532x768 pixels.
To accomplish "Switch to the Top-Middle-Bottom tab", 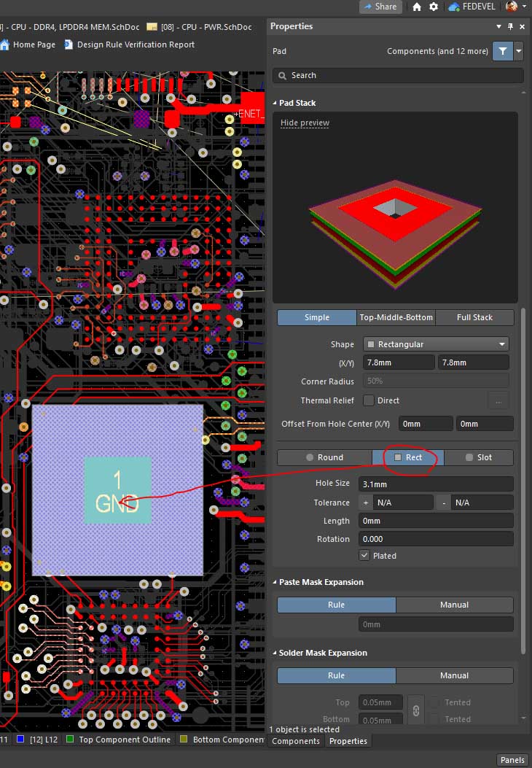I will 396,317.
